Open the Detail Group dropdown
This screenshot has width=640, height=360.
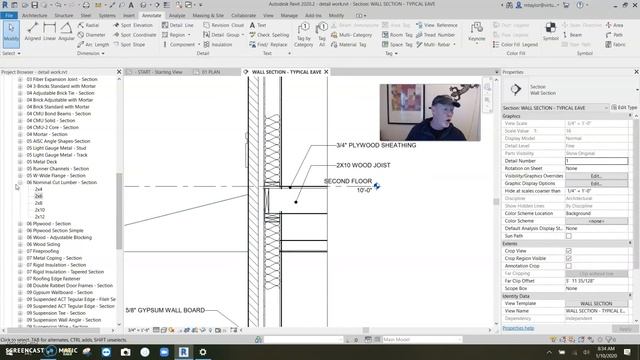243,35
